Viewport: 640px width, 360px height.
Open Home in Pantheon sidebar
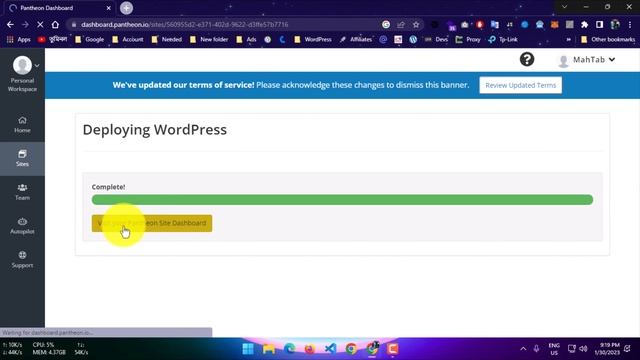[22, 124]
